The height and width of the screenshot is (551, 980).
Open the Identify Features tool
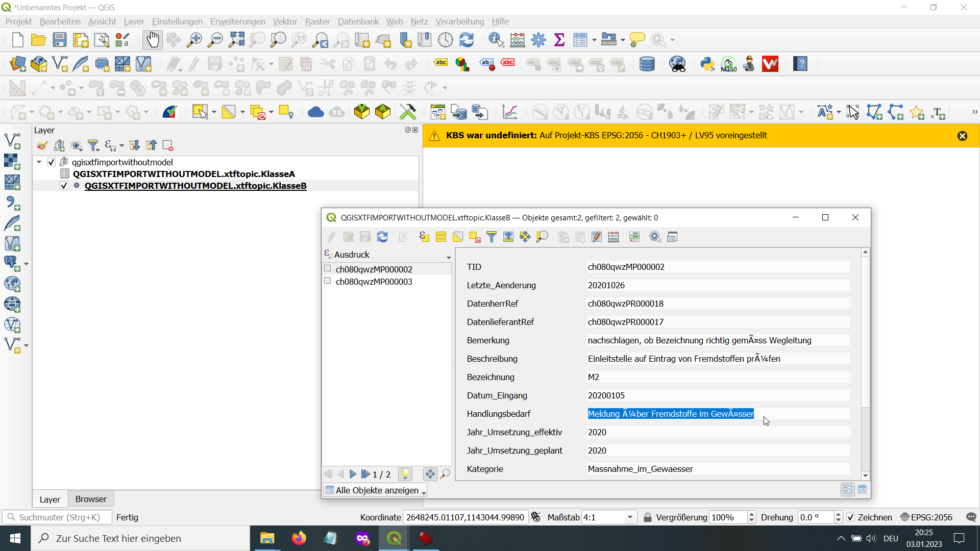[496, 40]
